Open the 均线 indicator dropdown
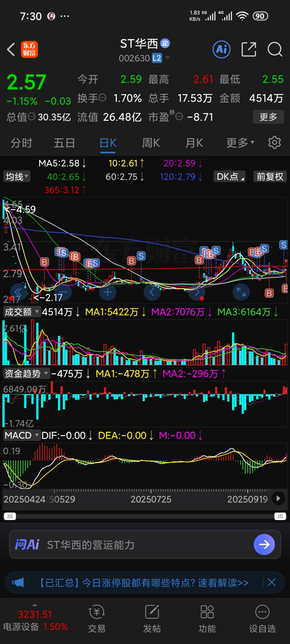 17,177
